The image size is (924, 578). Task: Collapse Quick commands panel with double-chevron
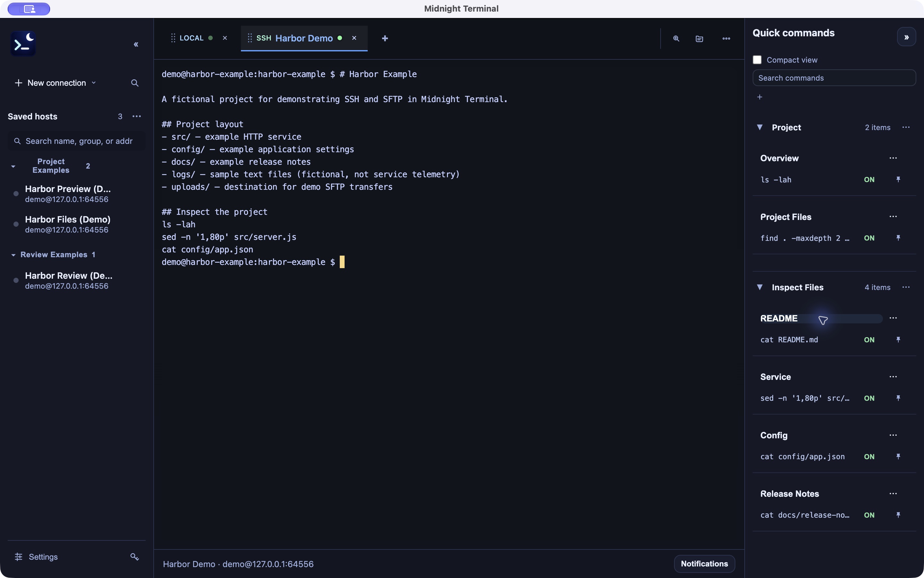click(906, 37)
